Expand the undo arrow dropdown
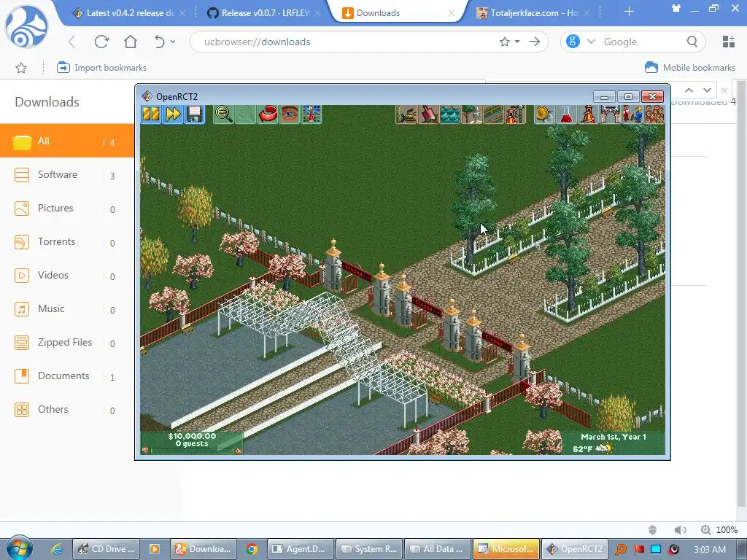Image resolution: width=747 pixels, height=560 pixels. 173,42
